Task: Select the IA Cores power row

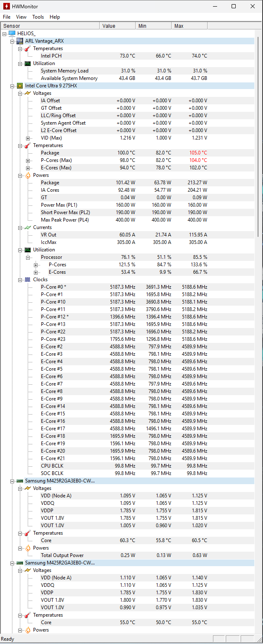Action: tap(127, 190)
